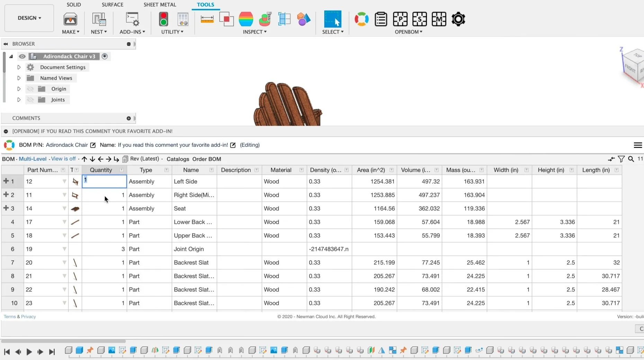
Task: Open the BOM hamburger menu icon
Action: 638,145
